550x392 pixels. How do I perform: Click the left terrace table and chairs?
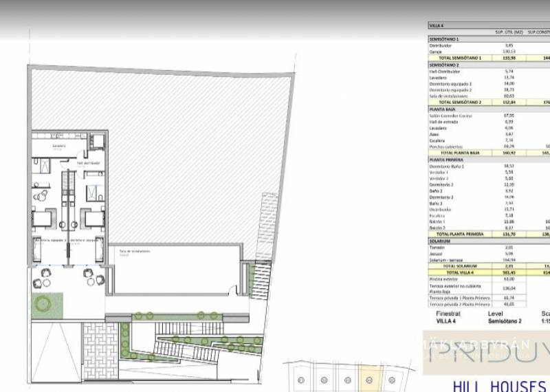click(46, 276)
